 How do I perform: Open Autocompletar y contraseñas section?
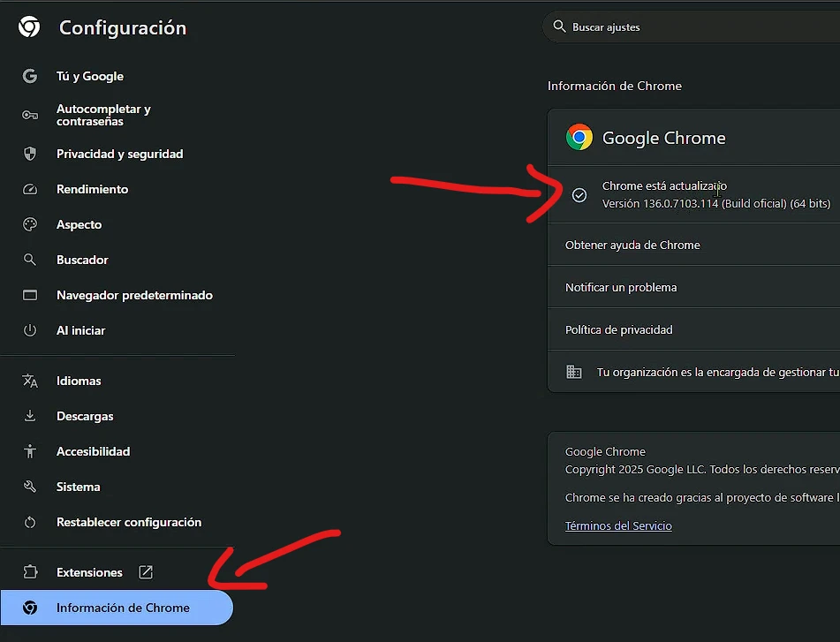click(103, 115)
